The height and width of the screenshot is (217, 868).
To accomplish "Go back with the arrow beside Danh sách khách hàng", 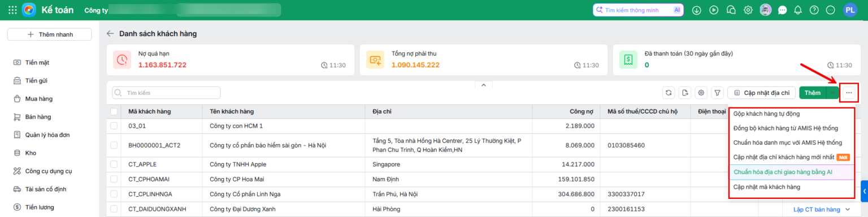I will point(110,34).
